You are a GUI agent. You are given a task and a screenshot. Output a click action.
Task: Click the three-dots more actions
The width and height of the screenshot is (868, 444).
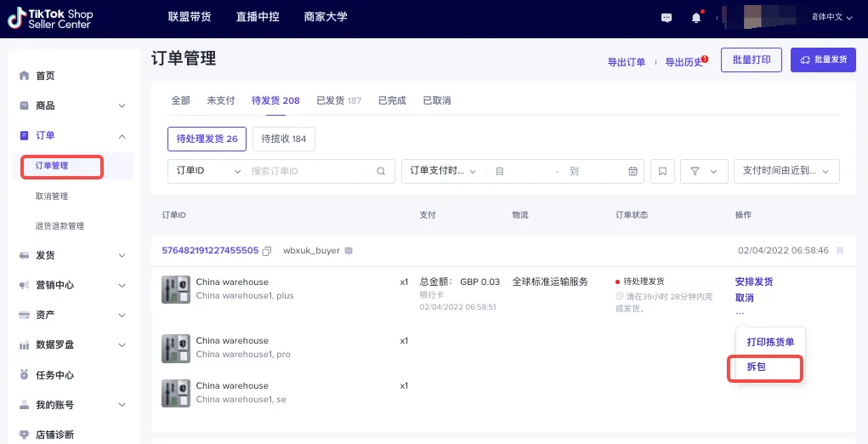click(740, 313)
